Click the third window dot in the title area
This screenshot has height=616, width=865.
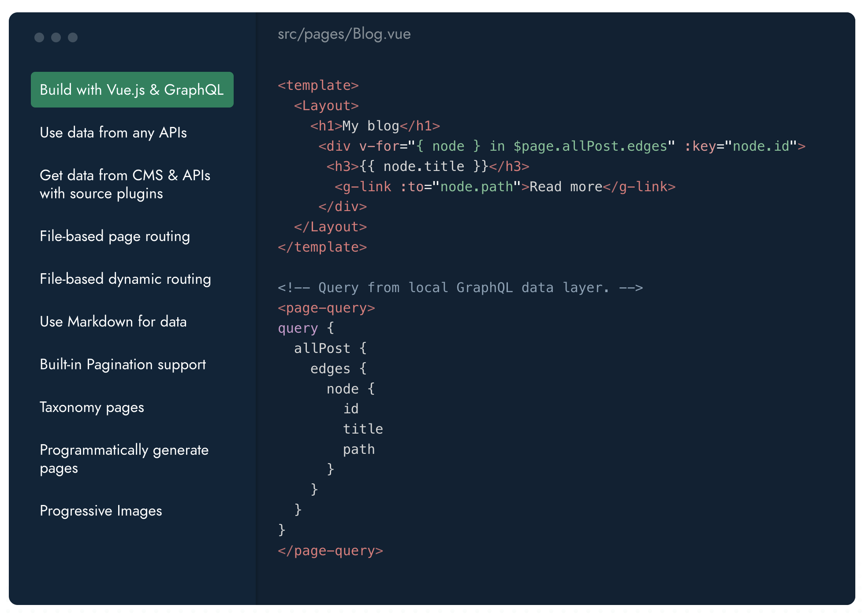[x=73, y=37]
